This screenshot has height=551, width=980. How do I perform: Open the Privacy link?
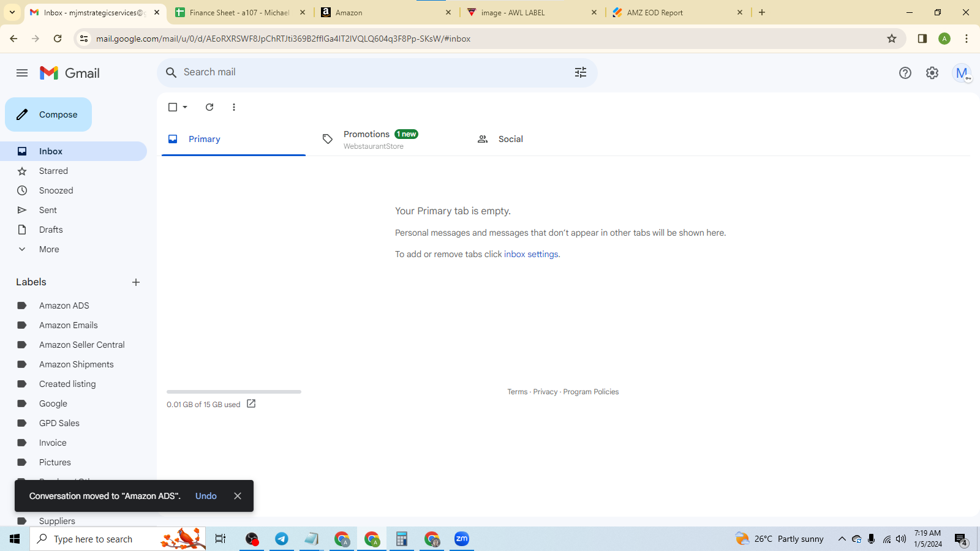coord(545,392)
